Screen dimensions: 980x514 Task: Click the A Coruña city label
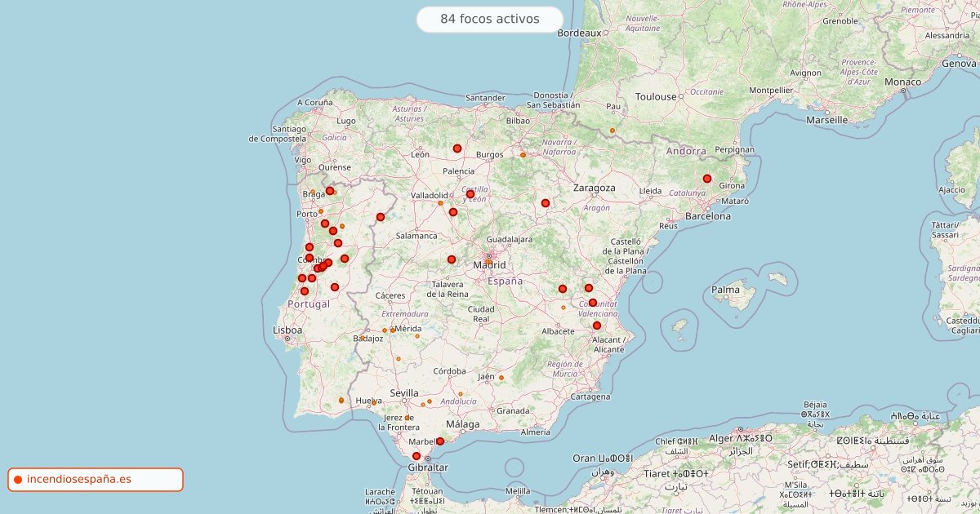pos(314,103)
